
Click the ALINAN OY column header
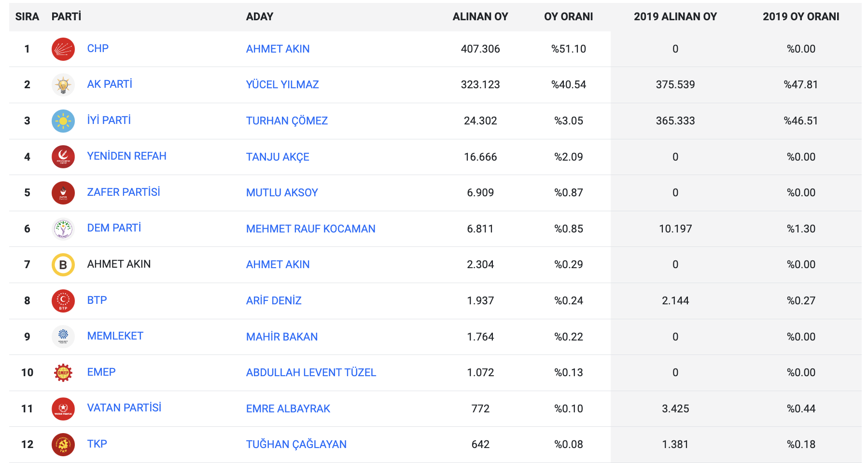[480, 17]
